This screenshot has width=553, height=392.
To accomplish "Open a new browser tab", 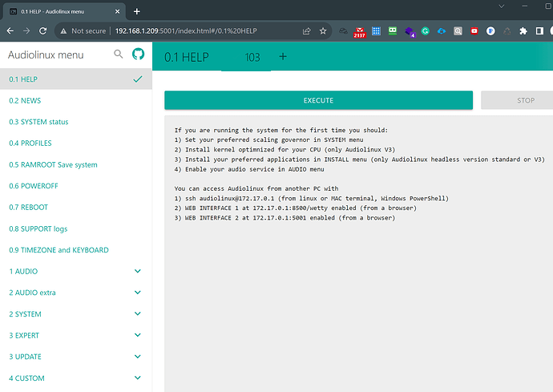I will coord(137,11).
